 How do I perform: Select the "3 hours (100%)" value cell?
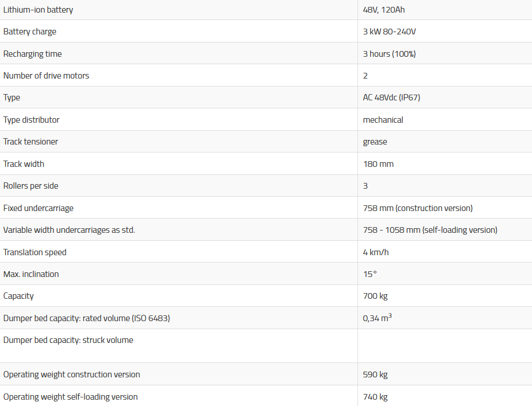[x=389, y=54]
